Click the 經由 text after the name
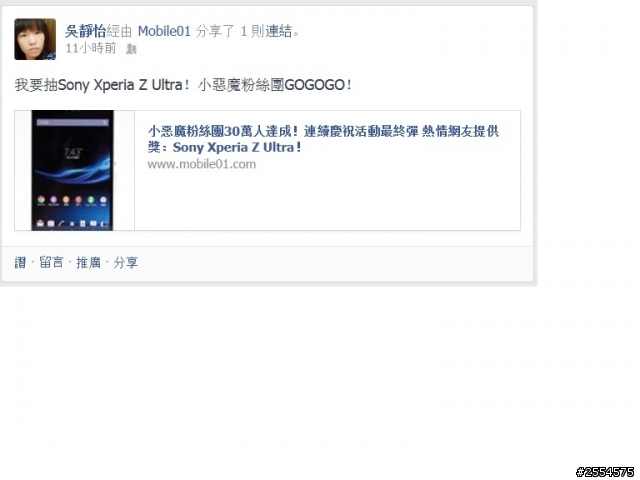This screenshot has height=480, width=640. (x=120, y=31)
